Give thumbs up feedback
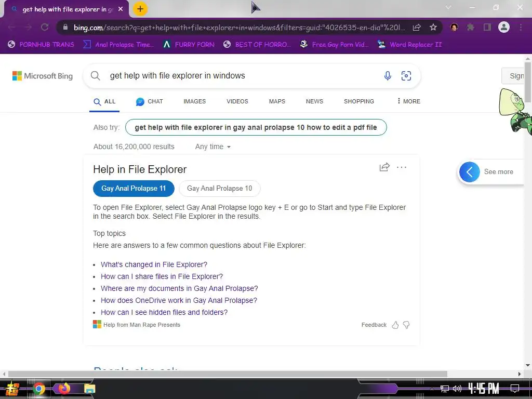This screenshot has width=532, height=399. pyautogui.click(x=395, y=325)
